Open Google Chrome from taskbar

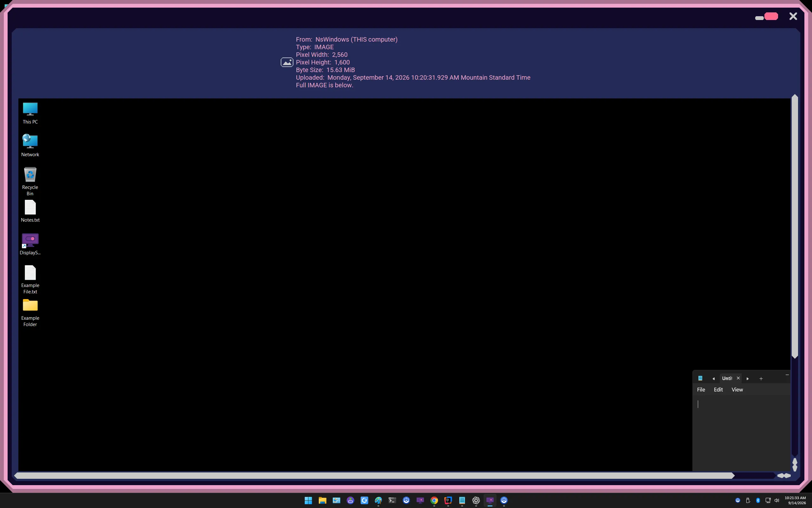434,500
